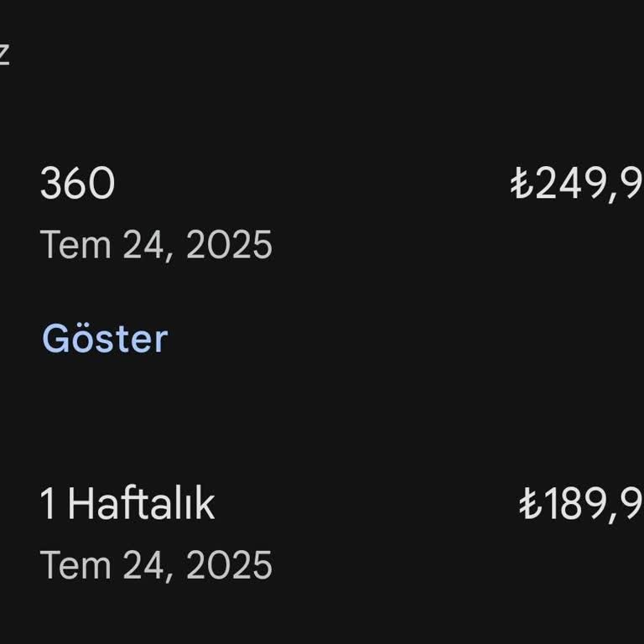Click the month Tem in 1 Haftalık date
The width and height of the screenshot is (644, 644).
click(x=75, y=566)
